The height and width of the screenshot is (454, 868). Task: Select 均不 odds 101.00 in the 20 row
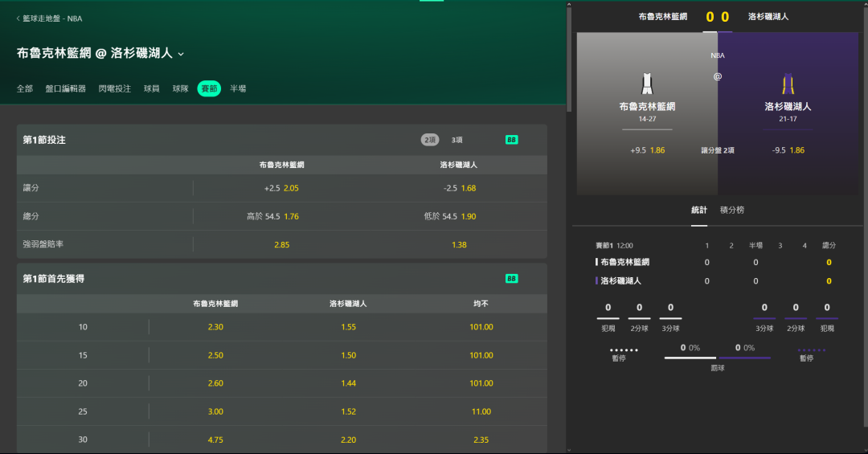point(481,383)
